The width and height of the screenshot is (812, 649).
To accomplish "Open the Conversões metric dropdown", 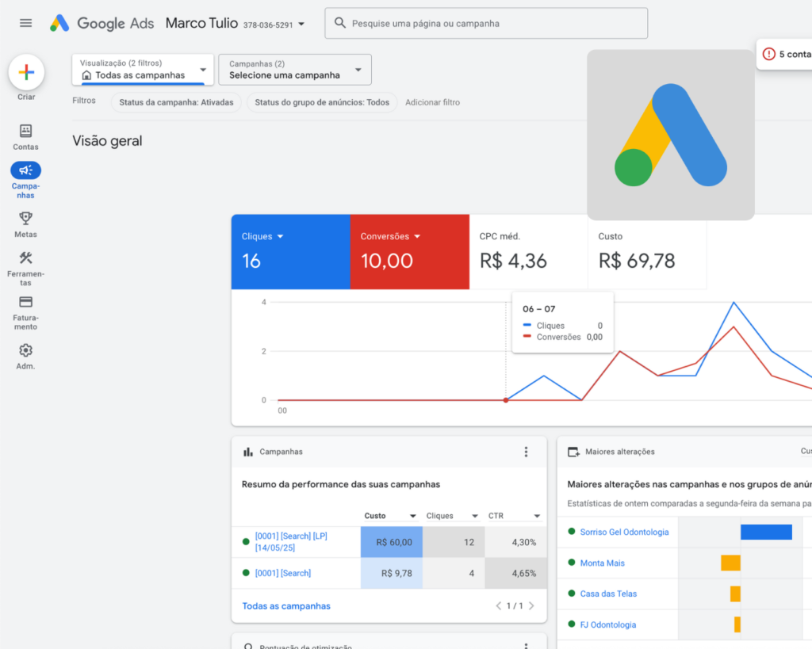I will coord(417,236).
